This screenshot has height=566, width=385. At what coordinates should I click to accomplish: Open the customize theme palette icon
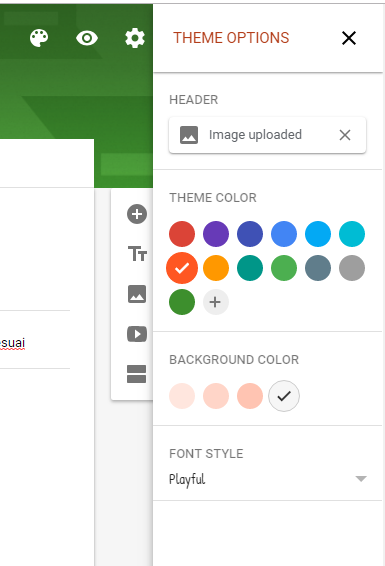[39, 38]
